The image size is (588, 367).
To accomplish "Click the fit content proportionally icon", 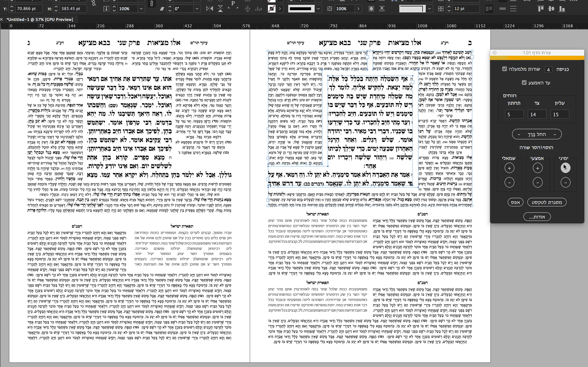I will pyautogui.click(x=382, y=9).
